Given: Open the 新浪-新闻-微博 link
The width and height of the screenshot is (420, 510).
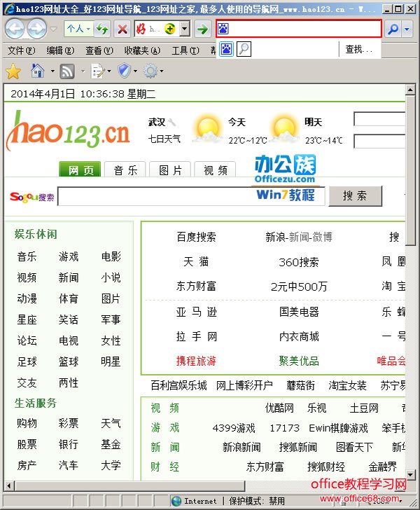Looking at the screenshot, I should coord(299,237).
